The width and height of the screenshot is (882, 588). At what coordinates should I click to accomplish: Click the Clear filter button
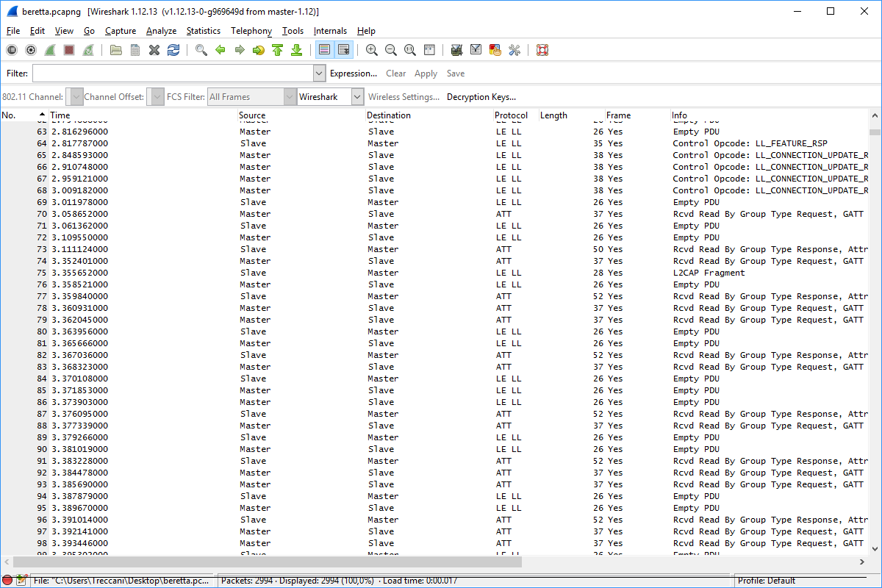(x=396, y=73)
